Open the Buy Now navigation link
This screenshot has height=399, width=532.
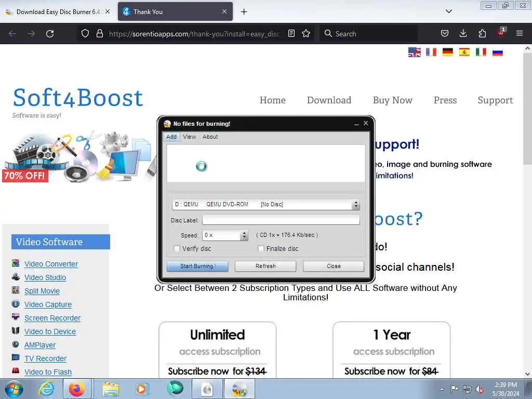(x=392, y=100)
